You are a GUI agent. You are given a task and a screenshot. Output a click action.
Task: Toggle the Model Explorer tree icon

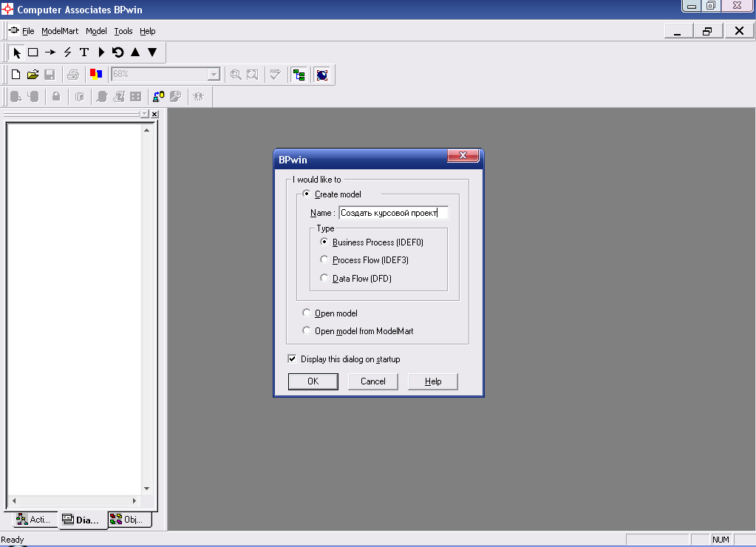tap(299, 75)
